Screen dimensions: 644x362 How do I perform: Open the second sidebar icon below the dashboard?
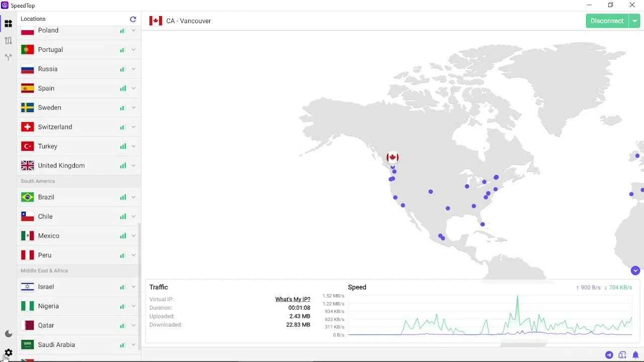pyautogui.click(x=8, y=41)
